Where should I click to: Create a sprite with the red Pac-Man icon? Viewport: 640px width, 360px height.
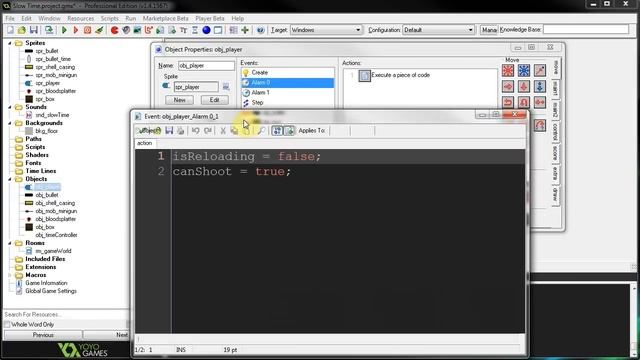click(114, 30)
